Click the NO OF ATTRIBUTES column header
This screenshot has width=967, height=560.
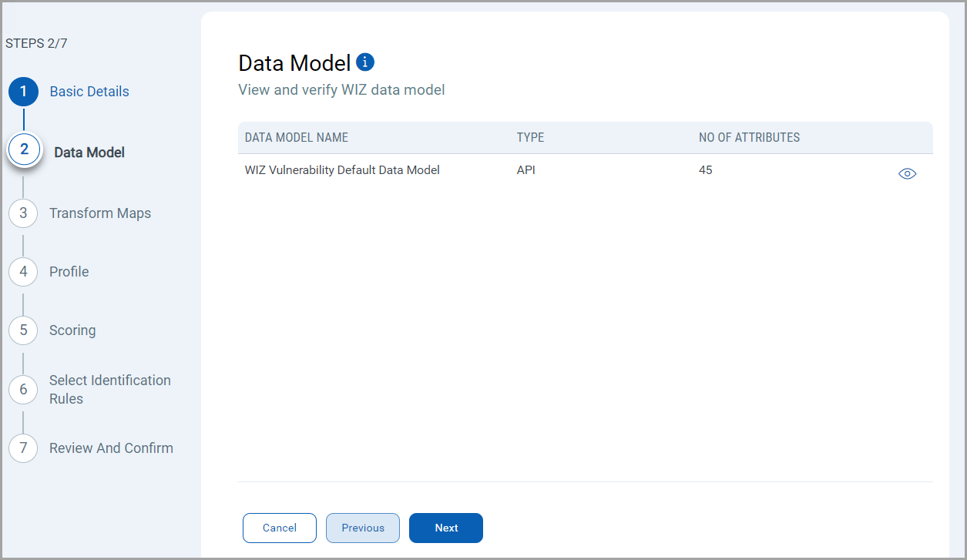(749, 138)
